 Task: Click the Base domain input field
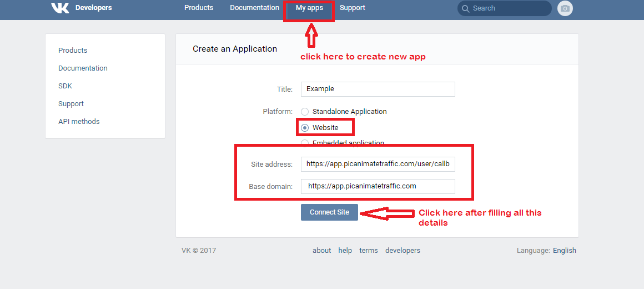tap(378, 186)
